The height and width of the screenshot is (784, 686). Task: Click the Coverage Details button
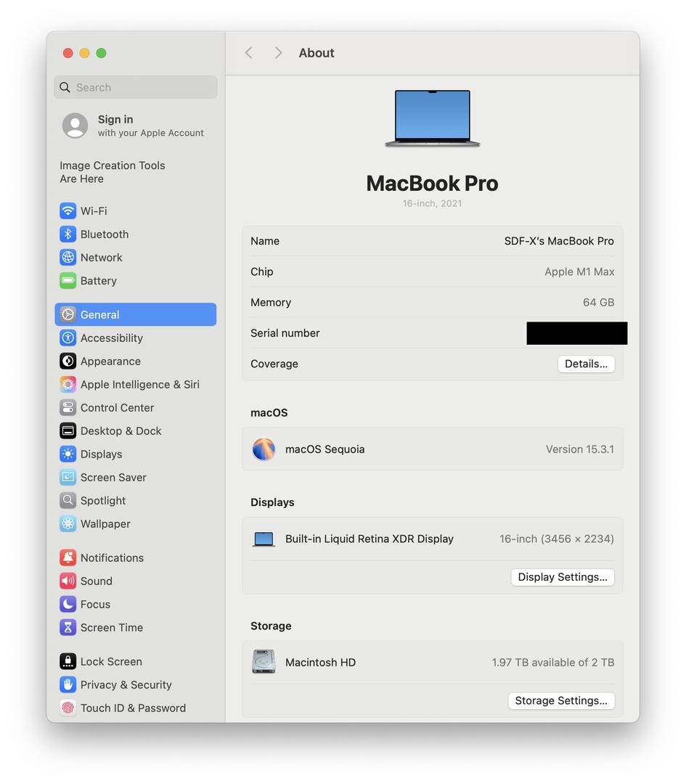[x=586, y=364]
